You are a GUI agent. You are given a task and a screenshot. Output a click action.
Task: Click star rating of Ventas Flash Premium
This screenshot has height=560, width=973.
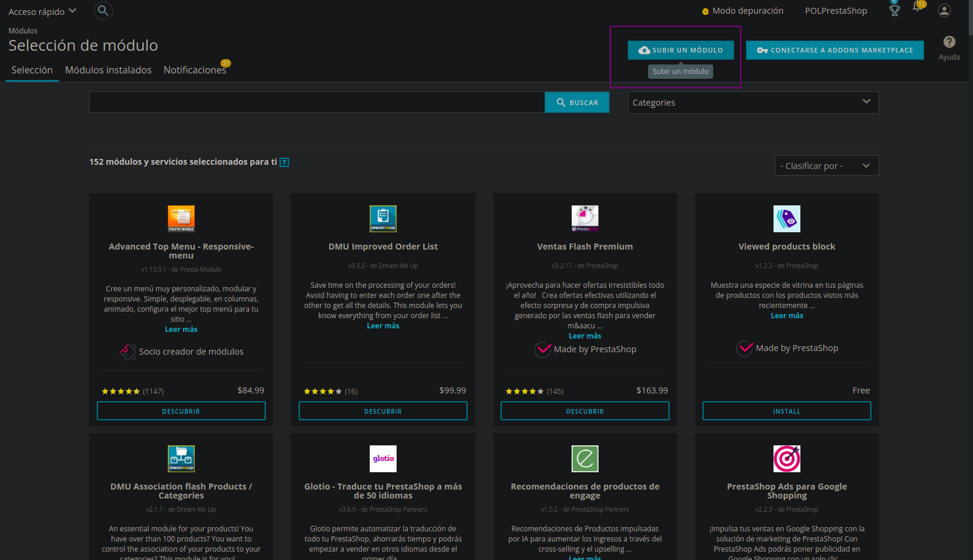coord(524,392)
